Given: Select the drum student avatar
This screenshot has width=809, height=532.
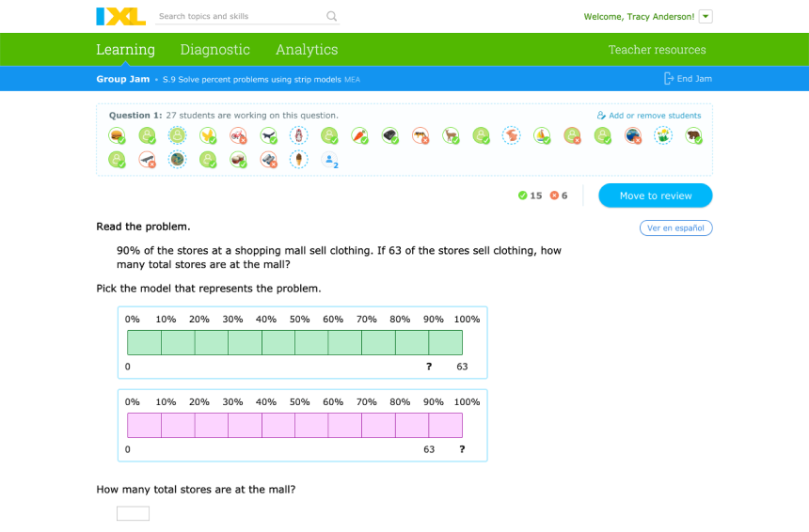Looking at the screenshot, I should [x=238, y=159].
